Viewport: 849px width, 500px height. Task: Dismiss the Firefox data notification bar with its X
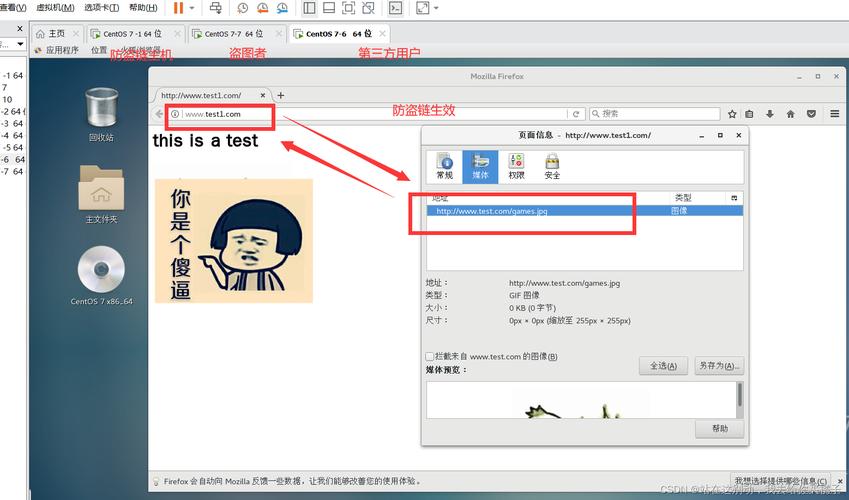(x=840, y=480)
